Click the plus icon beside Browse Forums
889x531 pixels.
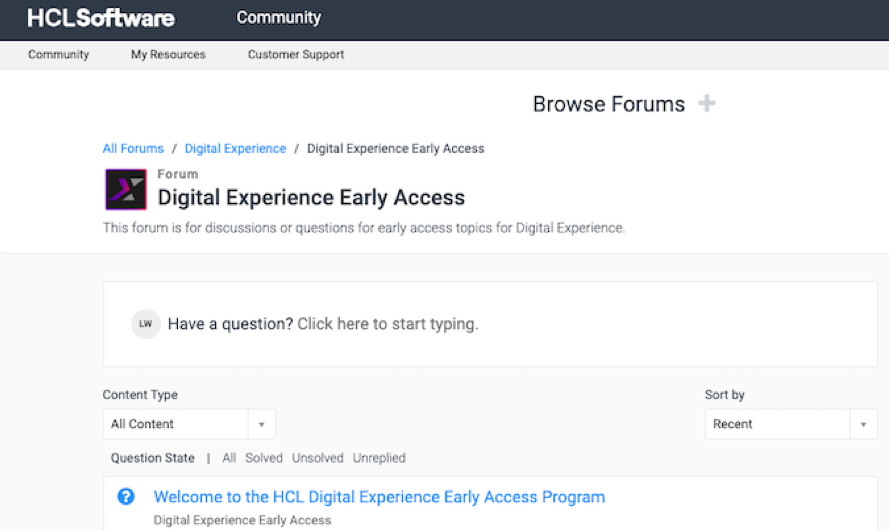706,104
